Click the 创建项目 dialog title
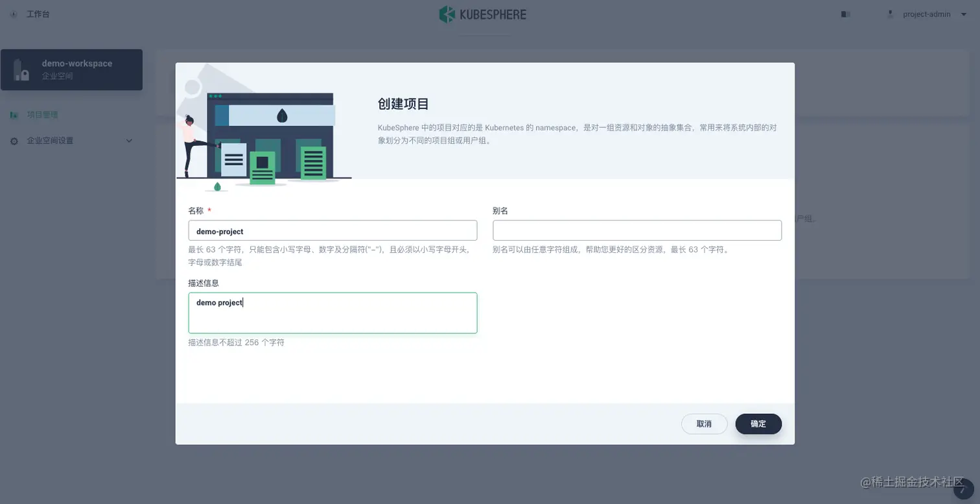Image resolution: width=980 pixels, height=504 pixels. 403,104
